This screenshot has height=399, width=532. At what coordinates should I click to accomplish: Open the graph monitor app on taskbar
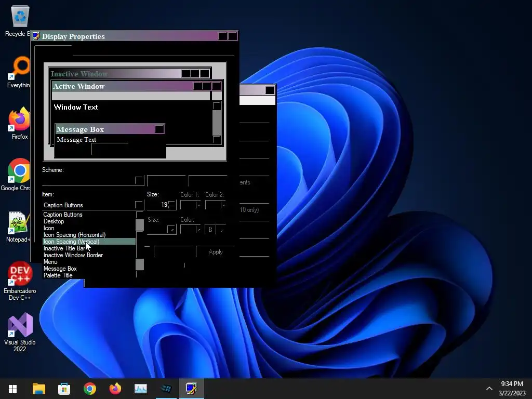tap(140, 389)
